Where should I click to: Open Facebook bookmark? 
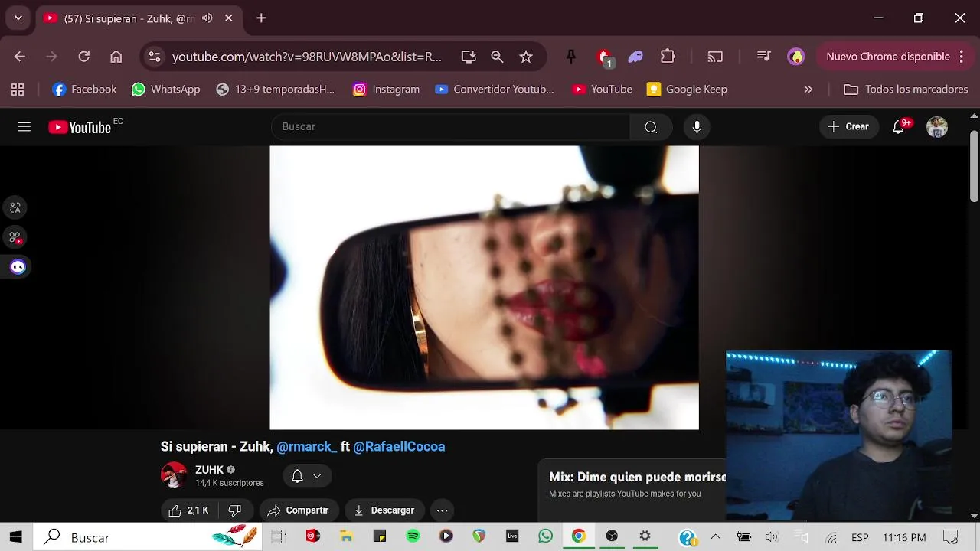pos(84,90)
